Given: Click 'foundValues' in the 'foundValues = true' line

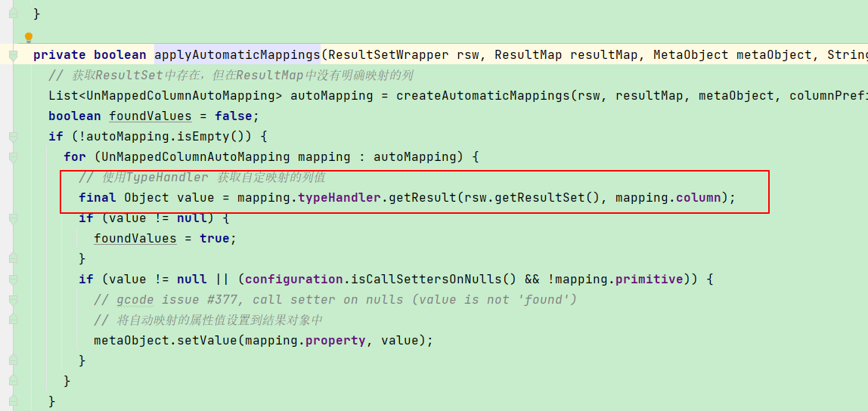Looking at the screenshot, I should click(135, 239).
